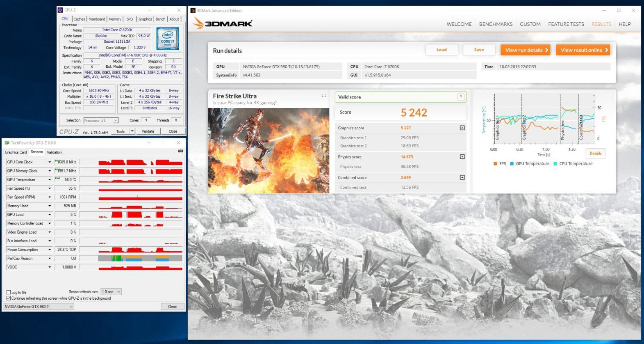
Task: Open the Validation tab in GPU-Z
Action: click(54, 152)
